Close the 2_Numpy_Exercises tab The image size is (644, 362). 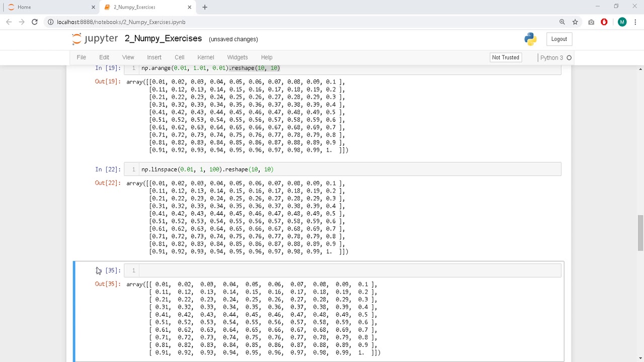pos(190,7)
